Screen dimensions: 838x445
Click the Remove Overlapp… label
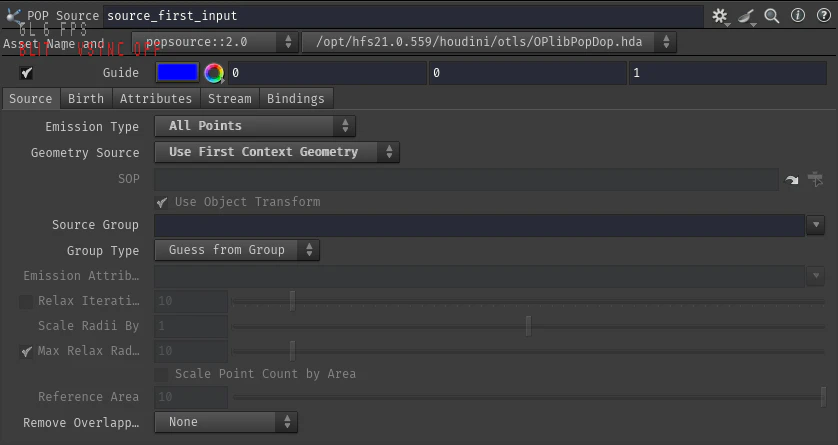pyautogui.click(x=81, y=423)
